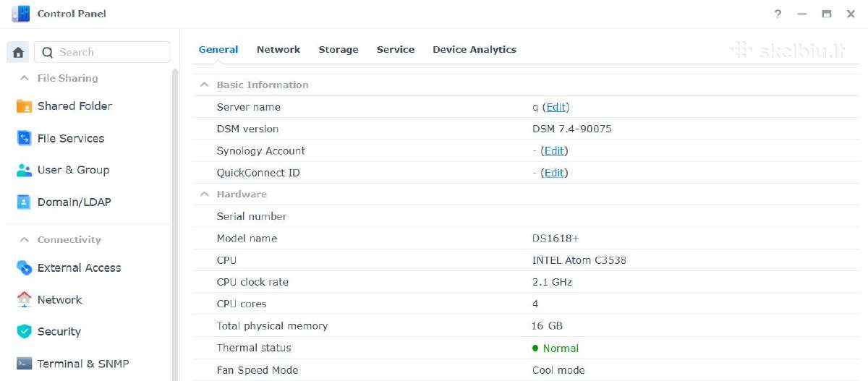Open the Network house icon in sidebar

[x=24, y=299]
